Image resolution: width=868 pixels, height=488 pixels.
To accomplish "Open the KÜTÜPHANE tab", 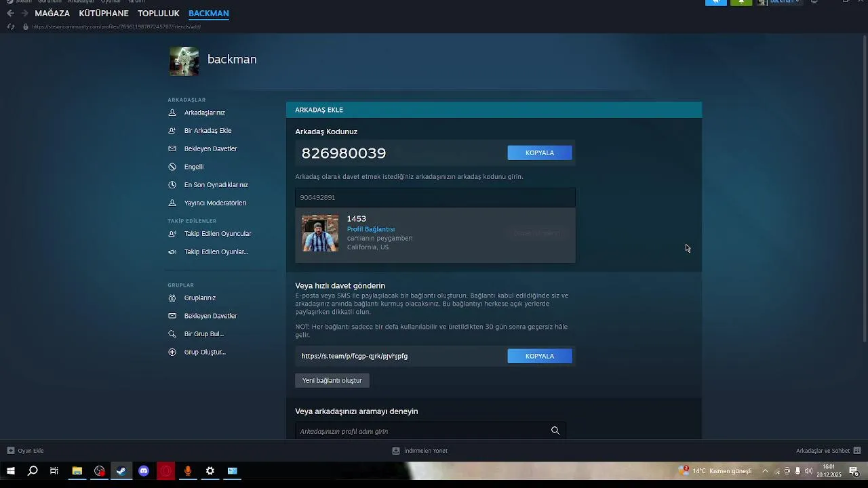I will 104,13.
